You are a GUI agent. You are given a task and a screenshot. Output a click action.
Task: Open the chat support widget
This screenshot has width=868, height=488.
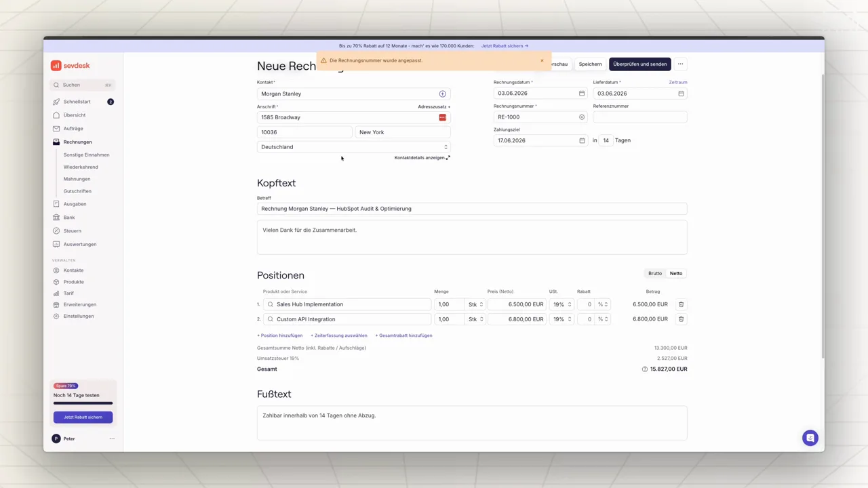click(810, 438)
